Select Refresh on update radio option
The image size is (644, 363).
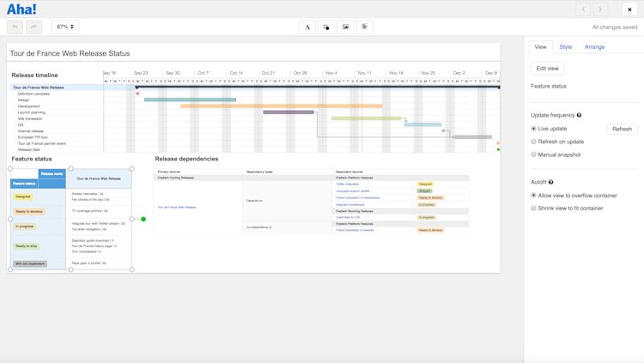[533, 142]
